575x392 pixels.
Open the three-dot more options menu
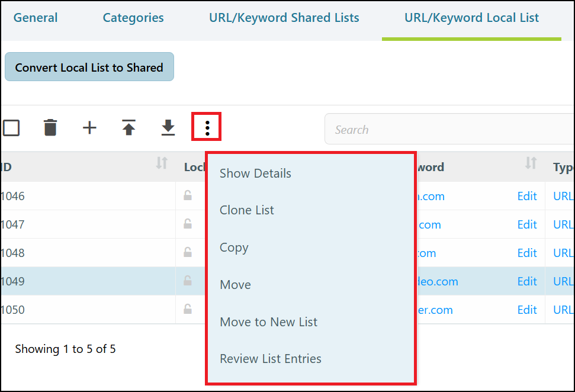207,128
